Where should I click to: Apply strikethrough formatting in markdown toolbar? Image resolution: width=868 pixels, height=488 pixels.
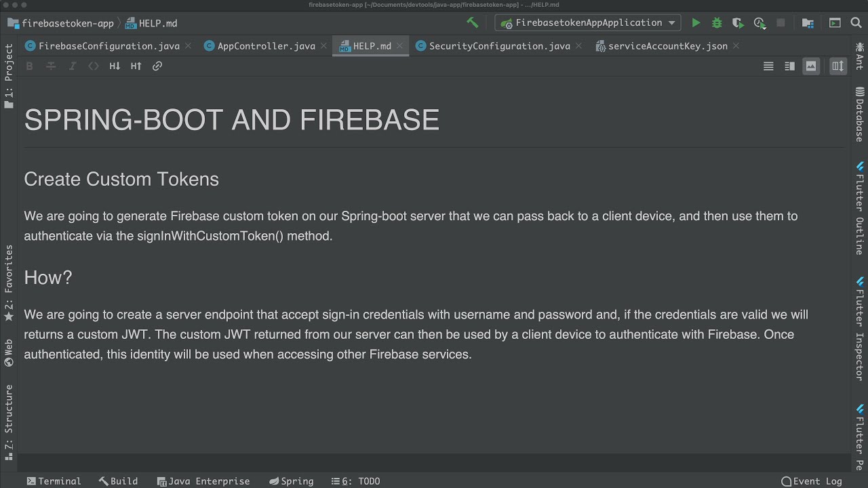[x=51, y=66]
